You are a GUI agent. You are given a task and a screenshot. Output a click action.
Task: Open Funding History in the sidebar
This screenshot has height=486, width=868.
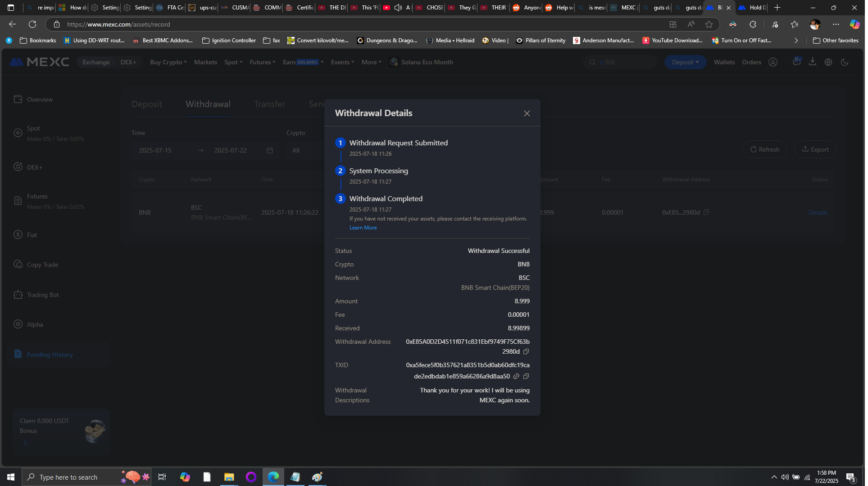tap(59, 355)
